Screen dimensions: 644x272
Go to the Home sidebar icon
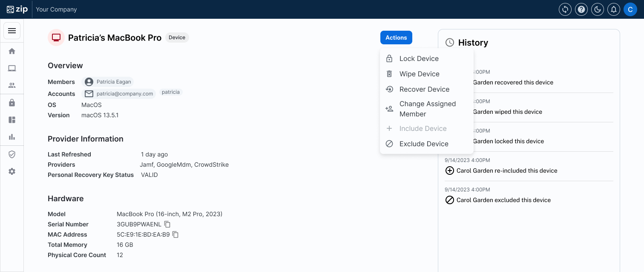12,51
